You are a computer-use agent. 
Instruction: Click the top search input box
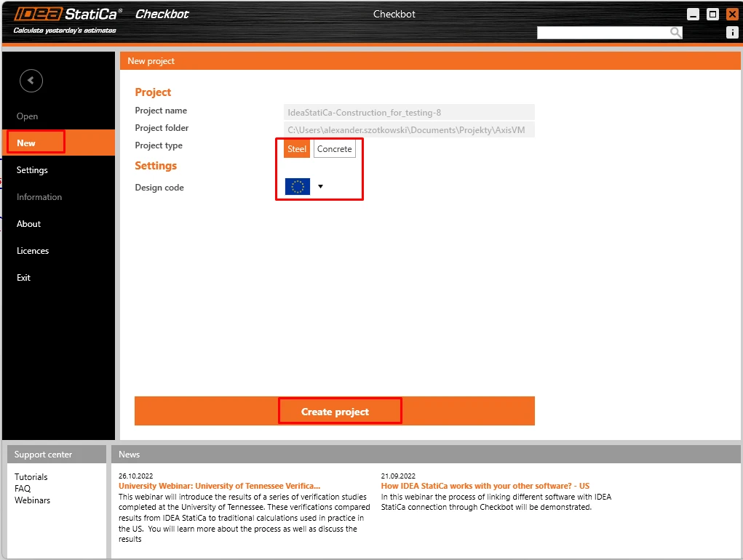pos(603,32)
